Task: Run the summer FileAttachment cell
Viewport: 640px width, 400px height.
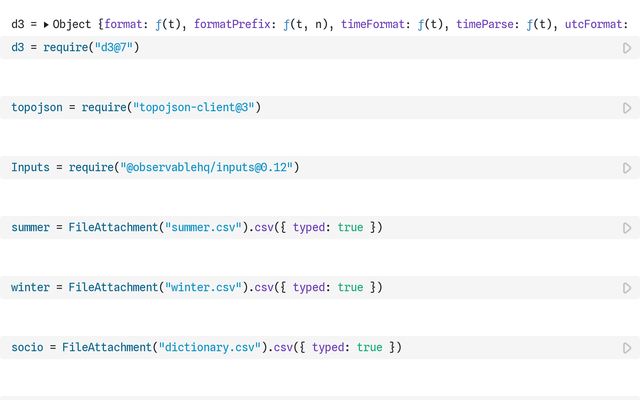Action: [x=627, y=228]
